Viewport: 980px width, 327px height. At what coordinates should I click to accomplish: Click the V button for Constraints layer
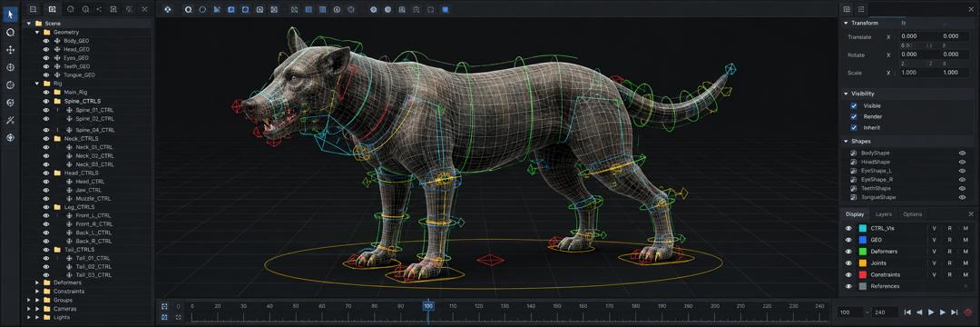pos(935,274)
